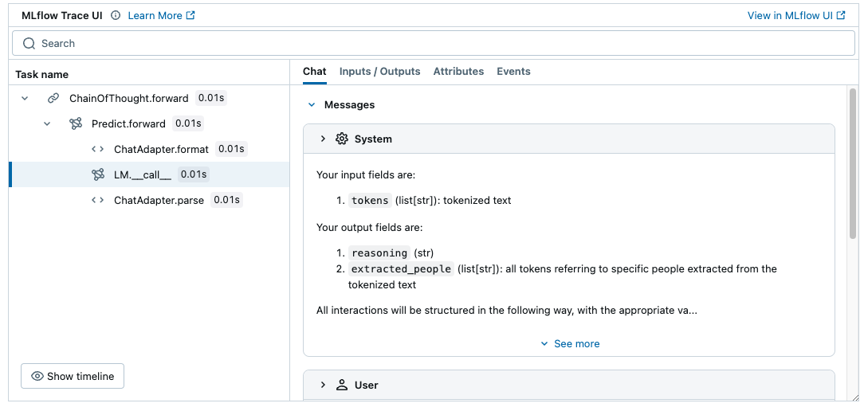The height and width of the screenshot is (411, 868).
Task: Select the ChatAdapter.format span row
Action: tap(149, 150)
